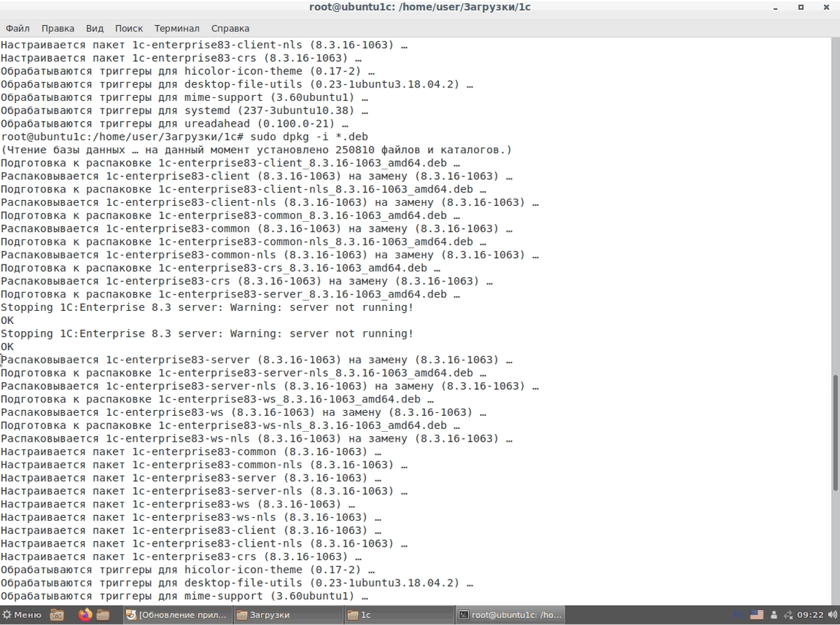The width and height of the screenshot is (840, 625).
Task: Open the file manager launcher icon
Action: click(103, 615)
